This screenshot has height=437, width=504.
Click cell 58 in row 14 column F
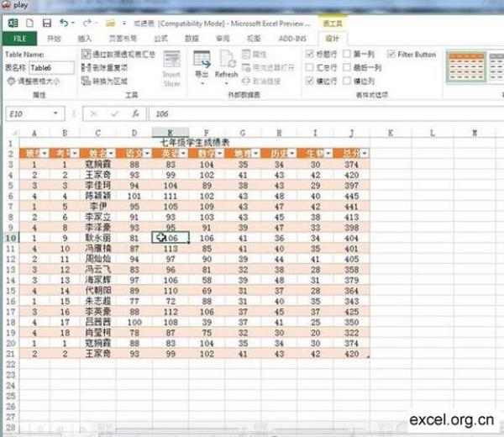(207, 280)
